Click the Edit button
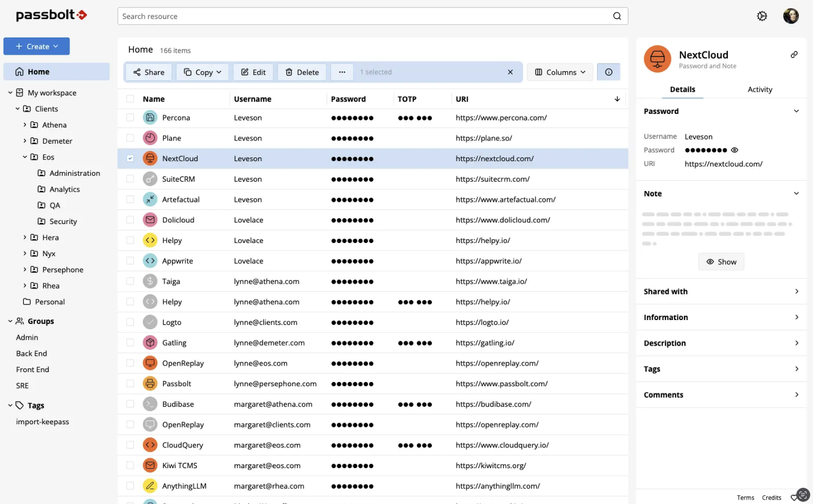Image resolution: width=813 pixels, height=504 pixels. click(x=253, y=72)
